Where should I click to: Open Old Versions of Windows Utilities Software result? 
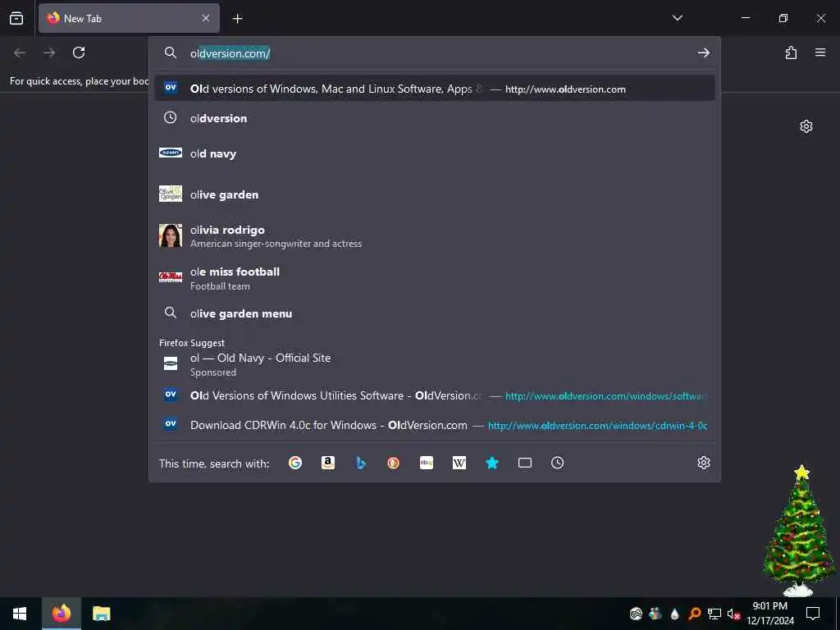click(435, 395)
